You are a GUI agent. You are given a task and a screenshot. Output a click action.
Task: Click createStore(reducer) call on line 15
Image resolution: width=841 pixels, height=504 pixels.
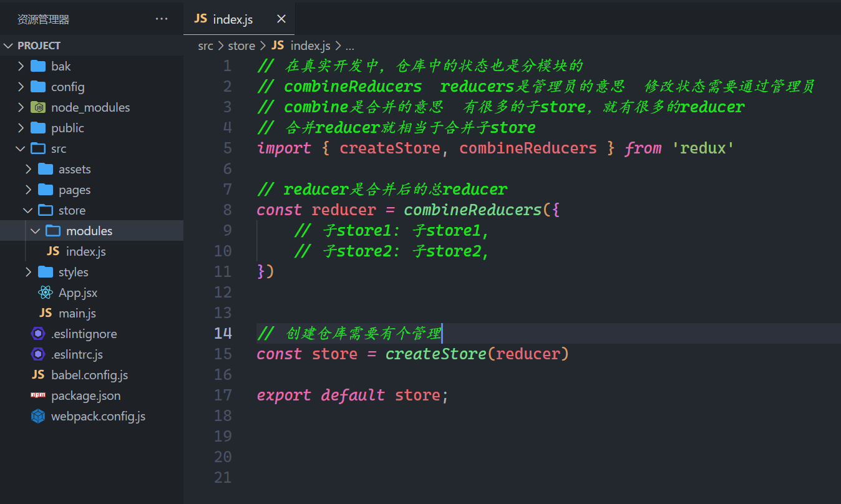point(477,354)
